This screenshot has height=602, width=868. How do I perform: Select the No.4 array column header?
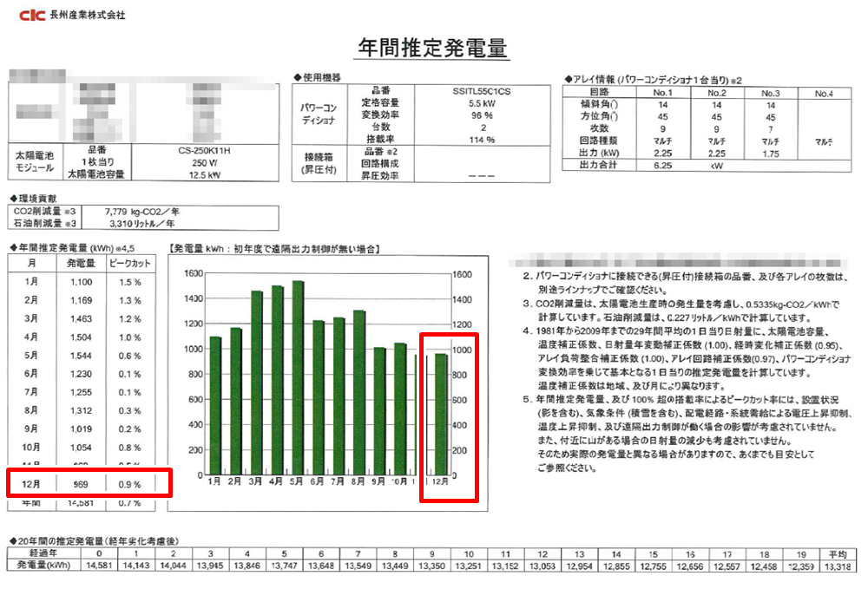(x=824, y=94)
